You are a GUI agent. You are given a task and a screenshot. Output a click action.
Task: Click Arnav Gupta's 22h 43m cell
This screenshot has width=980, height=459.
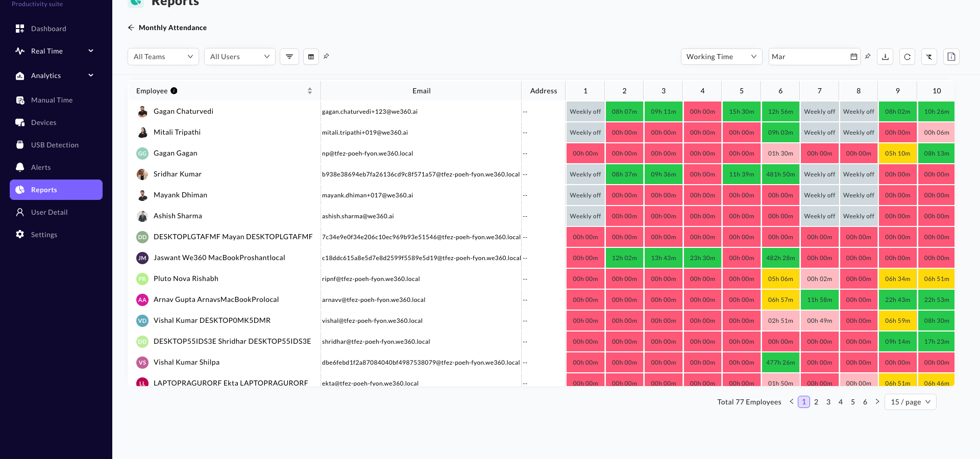pos(897,300)
